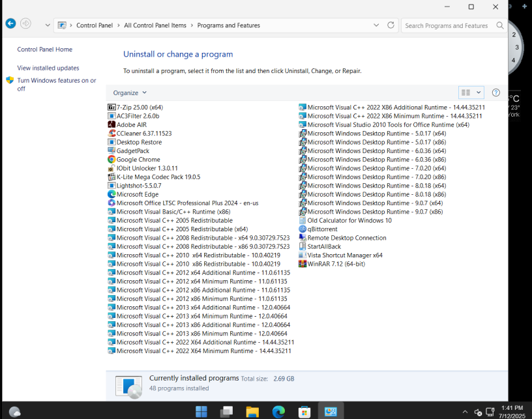Open File Explorer from the taskbar
Image resolution: width=532 pixels, height=419 pixels.
pyautogui.click(x=252, y=412)
